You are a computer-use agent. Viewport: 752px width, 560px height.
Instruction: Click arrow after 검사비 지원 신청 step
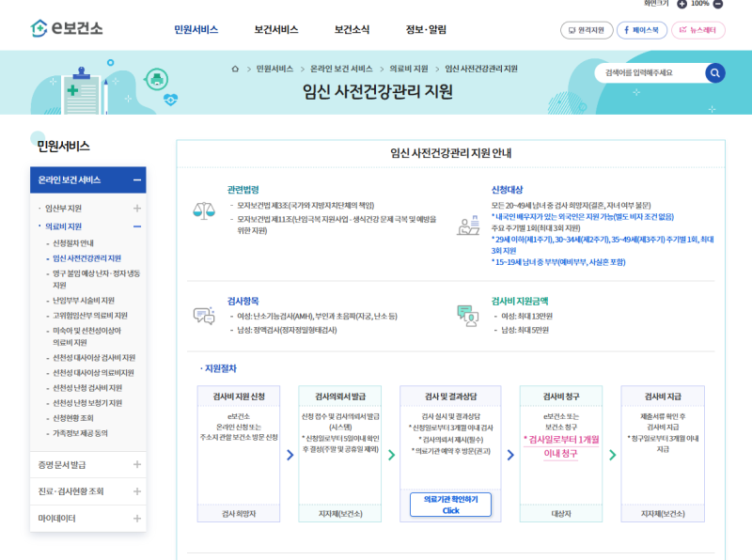pos(290,455)
